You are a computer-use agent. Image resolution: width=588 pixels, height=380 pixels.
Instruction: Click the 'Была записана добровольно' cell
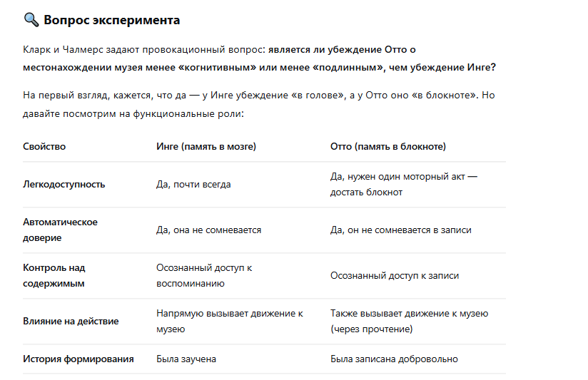tap(394, 359)
